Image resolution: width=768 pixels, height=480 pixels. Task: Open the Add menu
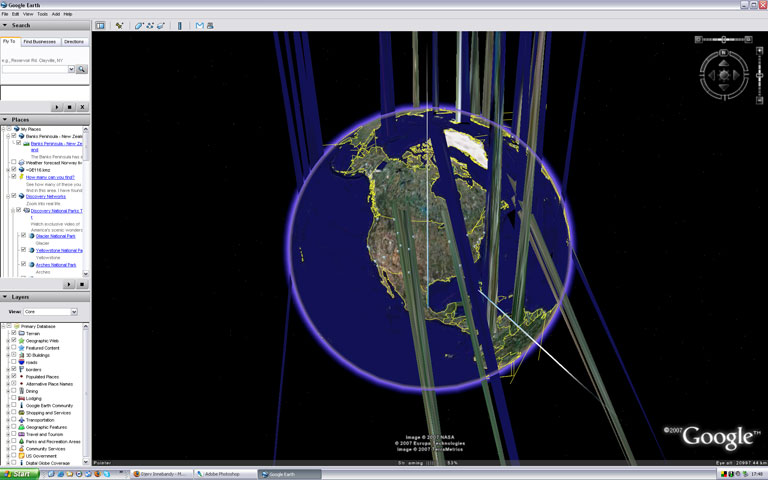56,14
